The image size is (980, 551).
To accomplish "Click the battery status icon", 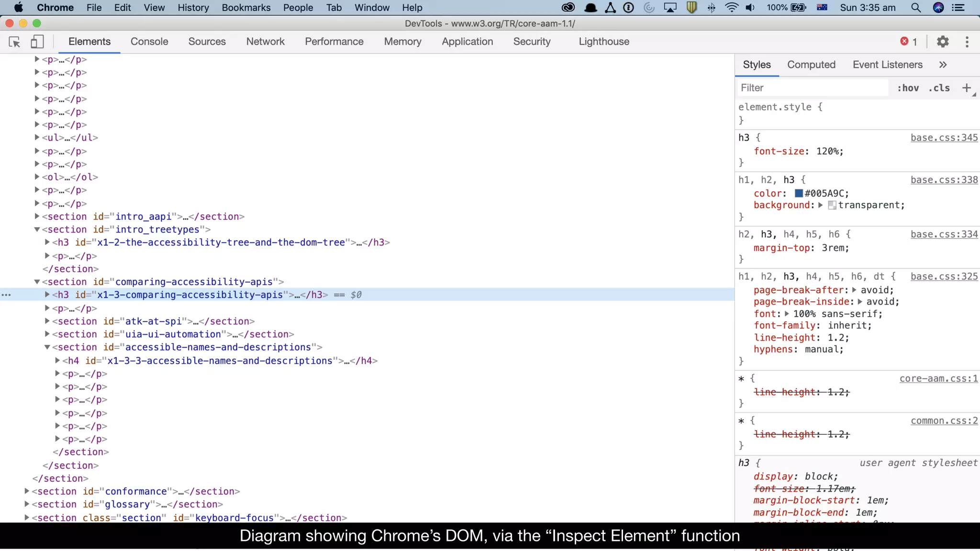I will click(x=798, y=7).
